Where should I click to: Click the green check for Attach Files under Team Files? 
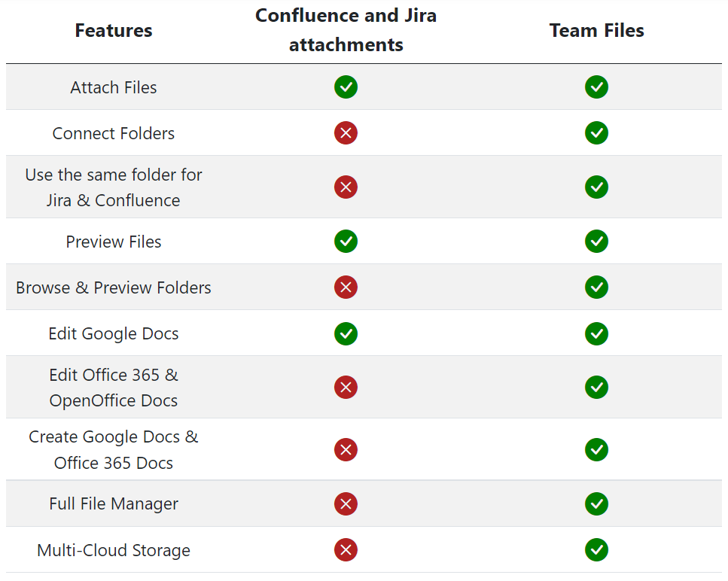tap(596, 87)
